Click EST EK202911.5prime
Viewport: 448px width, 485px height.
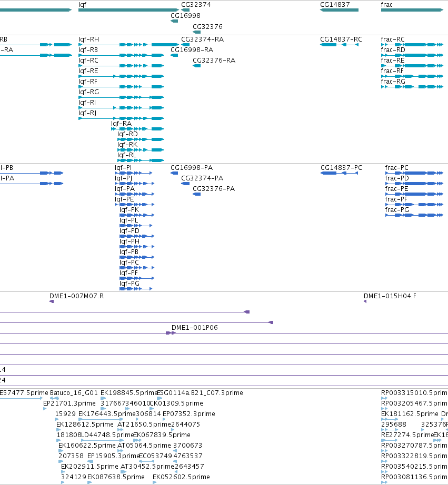click(x=90, y=467)
